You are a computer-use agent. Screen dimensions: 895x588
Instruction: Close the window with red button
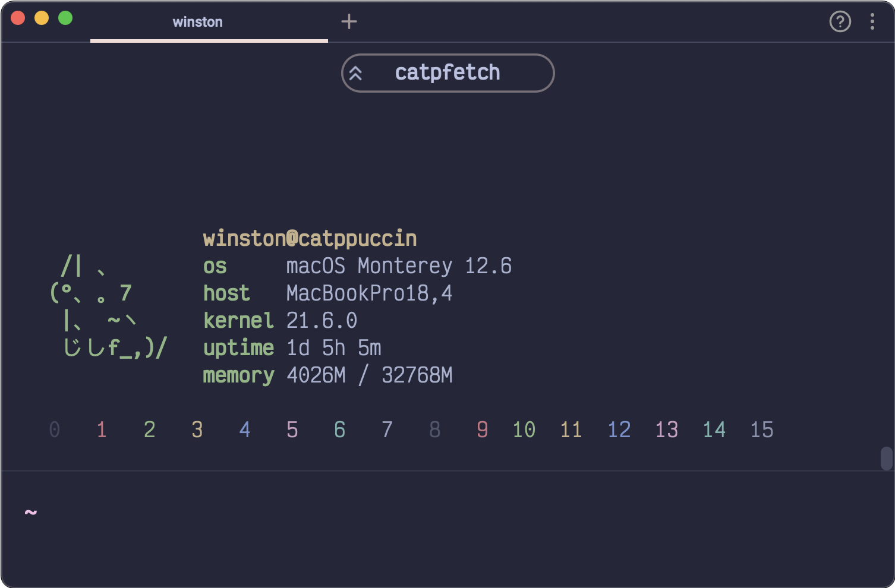point(18,18)
